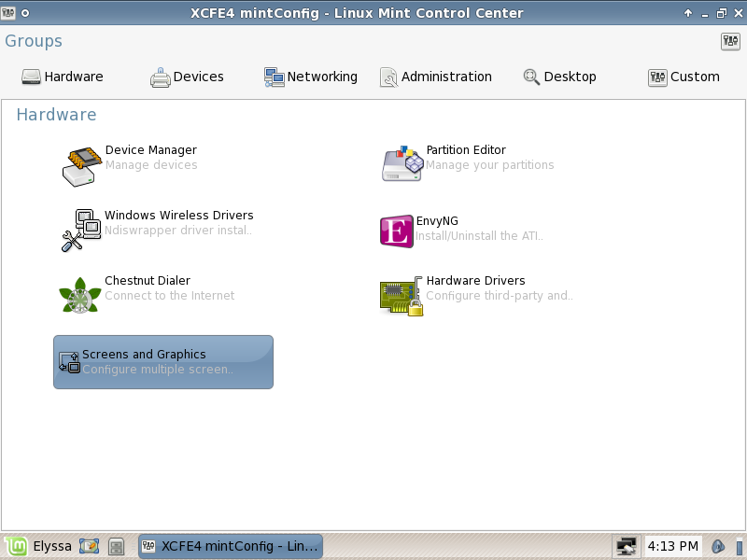Click 'Configure third-party and..' description
The width and height of the screenshot is (747, 560).
(x=499, y=296)
